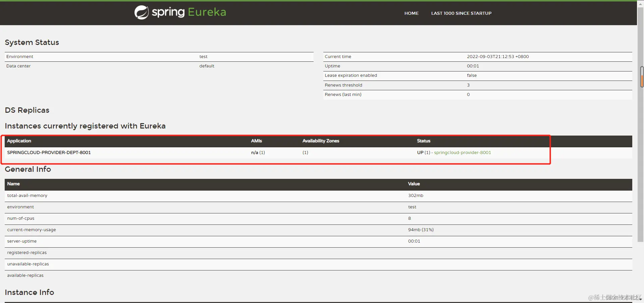Select SPRINGCLOUD-PROVIDER-DEPT-8001 application cell
The height and width of the screenshot is (303, 644).
[49, 153]
